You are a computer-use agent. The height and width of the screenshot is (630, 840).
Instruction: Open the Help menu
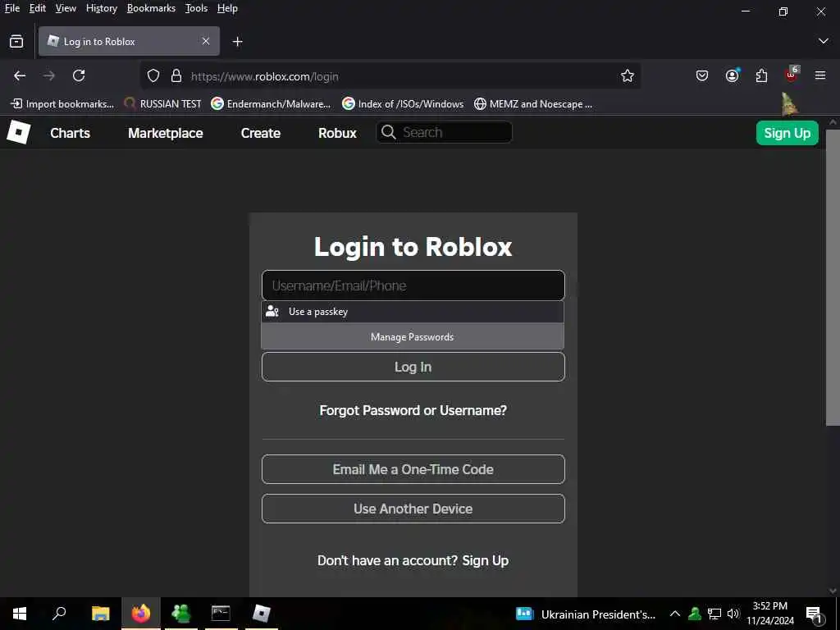227,8
